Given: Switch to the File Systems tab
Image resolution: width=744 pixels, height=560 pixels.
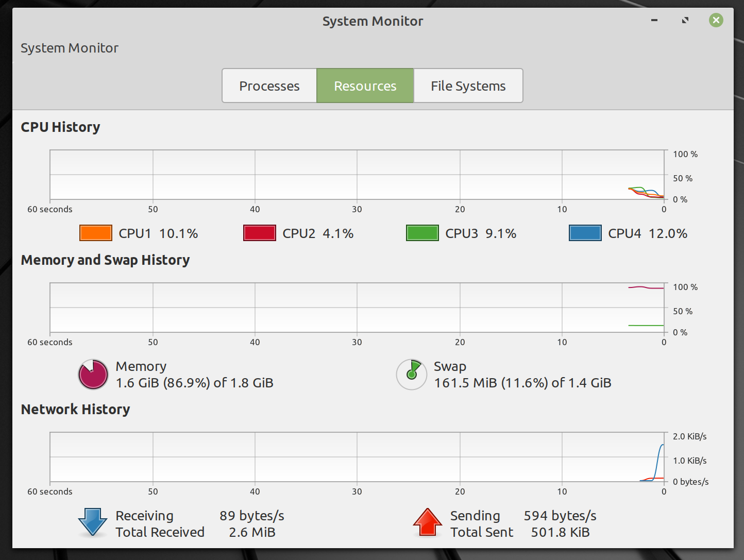Looking at the screenshot, I should point(468,86).
